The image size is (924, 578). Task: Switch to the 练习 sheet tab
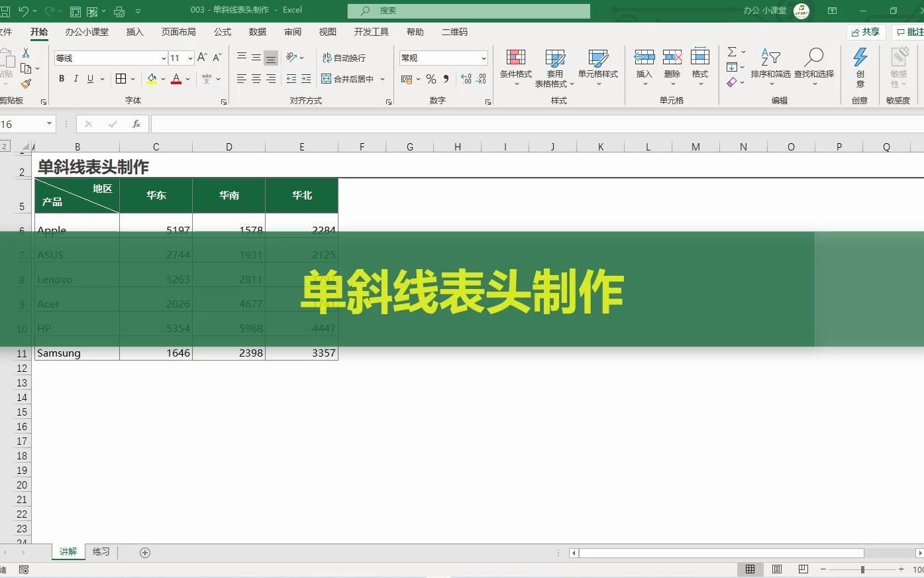(x=101, y=552)
